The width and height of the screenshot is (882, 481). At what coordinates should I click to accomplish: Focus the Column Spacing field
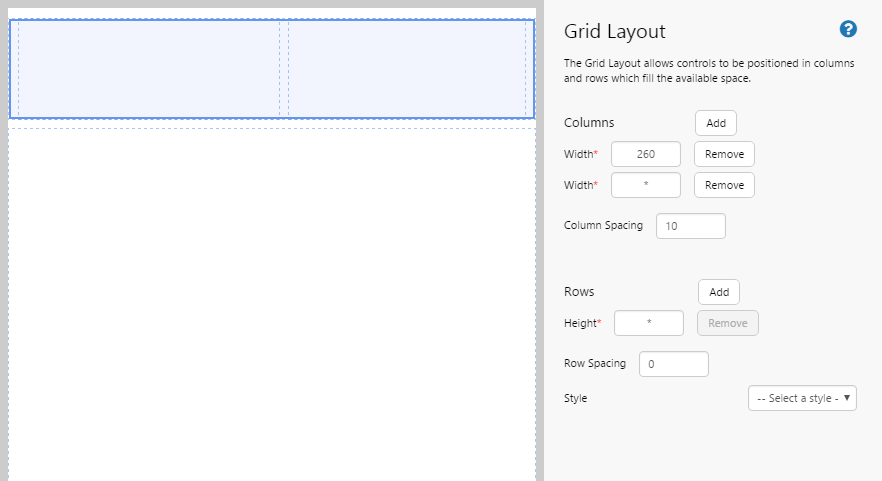point(690,226)
